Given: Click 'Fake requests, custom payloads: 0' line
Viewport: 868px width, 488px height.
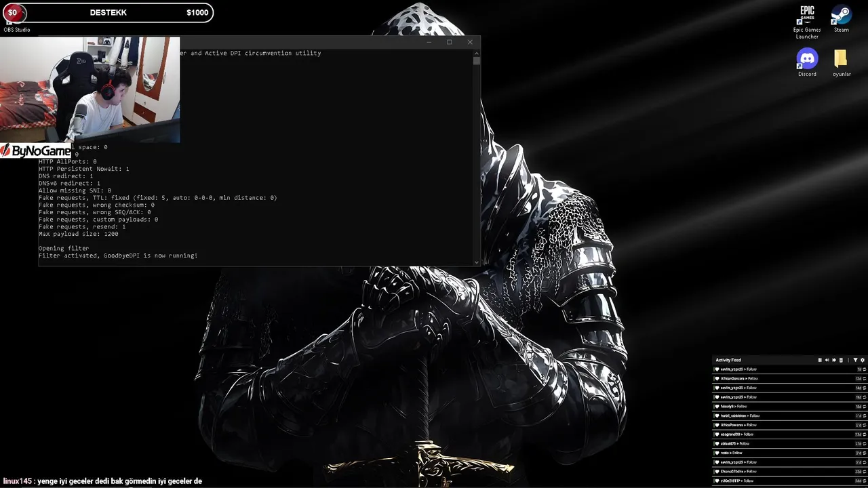Looking at the screenshot, I should pyautogui.click(x=98, y=220).
